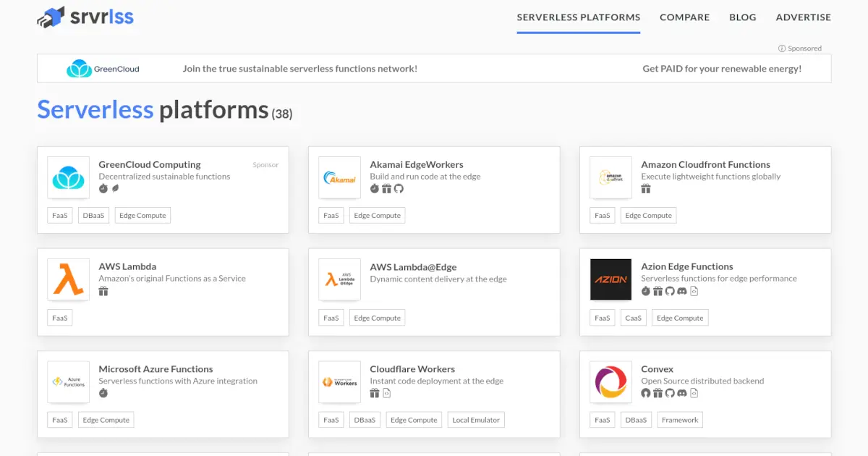868x456 pixels.
Task: Select Edge Compute tag on Amazon Cloudfront
Action: (648, 216)
